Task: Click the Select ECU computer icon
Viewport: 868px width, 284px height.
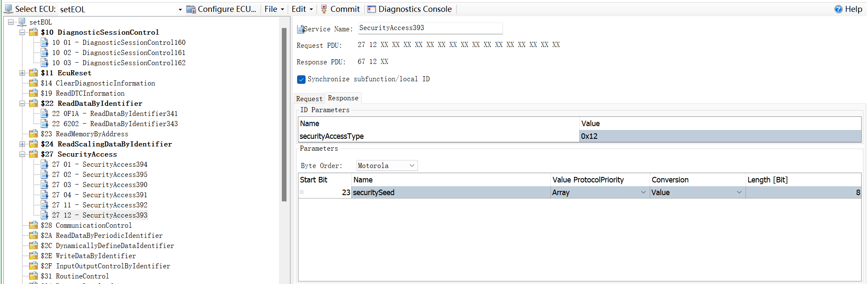Action: [x=8, y=9]
